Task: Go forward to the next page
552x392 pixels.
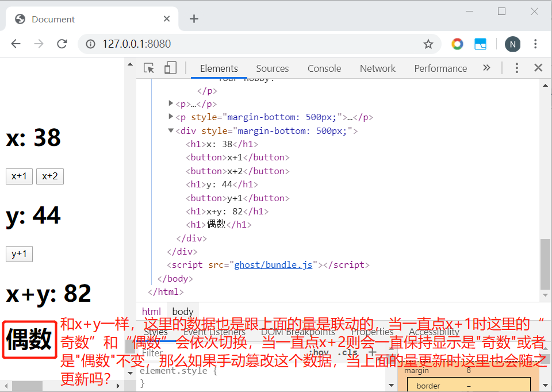Action: click(39, 44)
